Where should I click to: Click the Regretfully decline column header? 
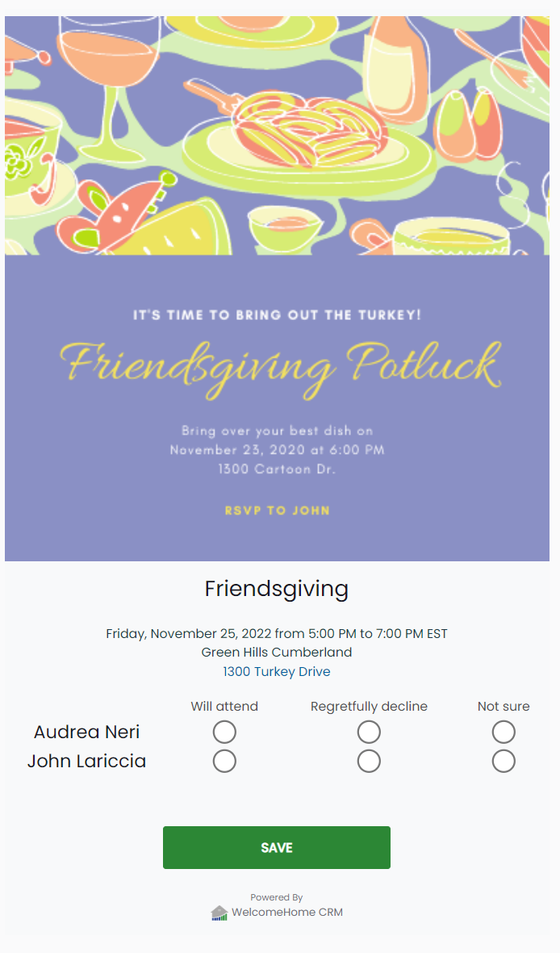(x=369, y=706)
